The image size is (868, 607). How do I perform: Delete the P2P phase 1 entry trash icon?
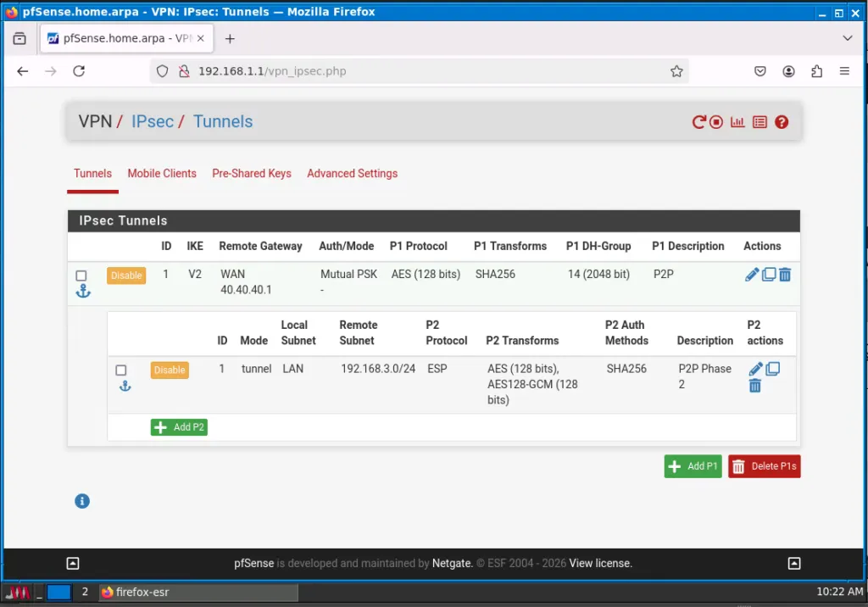784,274
